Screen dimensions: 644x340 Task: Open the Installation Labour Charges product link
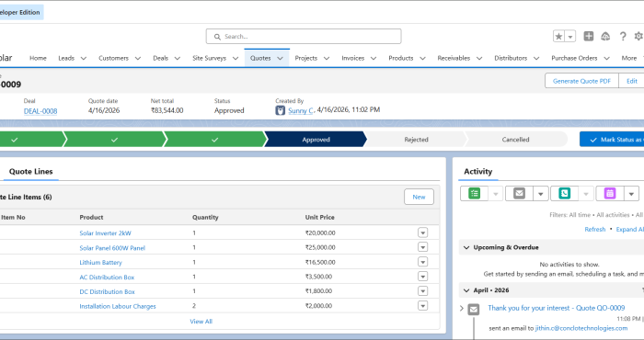click(118, 306)
